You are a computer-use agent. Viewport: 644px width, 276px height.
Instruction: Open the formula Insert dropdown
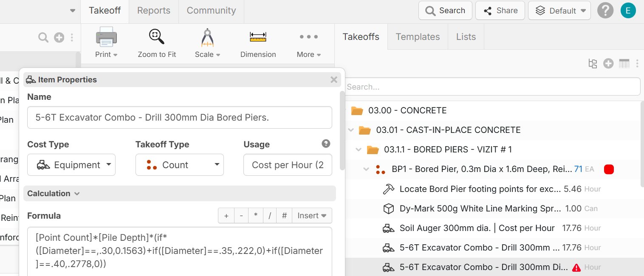pos(312,216)
